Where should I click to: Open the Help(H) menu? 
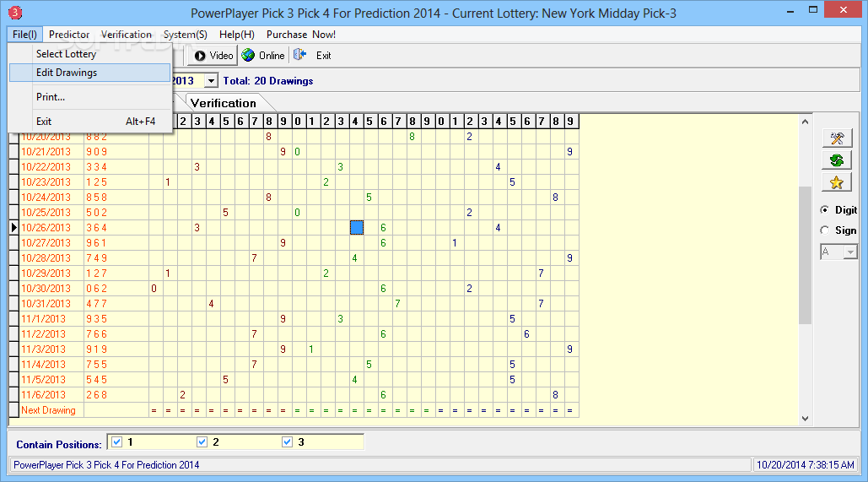[x=237, y=35]
